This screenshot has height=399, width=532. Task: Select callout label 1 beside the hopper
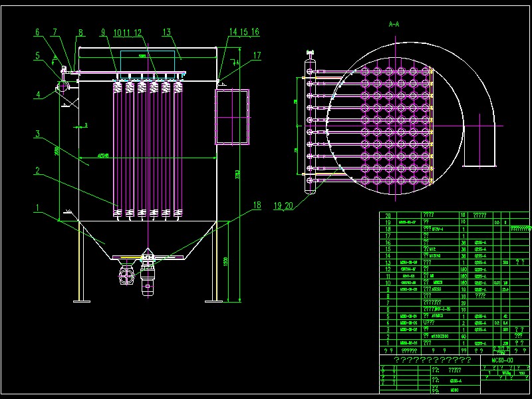[38, 207]
